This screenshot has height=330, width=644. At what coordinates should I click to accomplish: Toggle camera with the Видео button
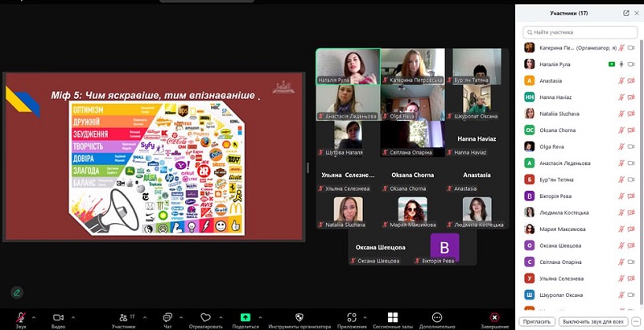pos(58,318)
